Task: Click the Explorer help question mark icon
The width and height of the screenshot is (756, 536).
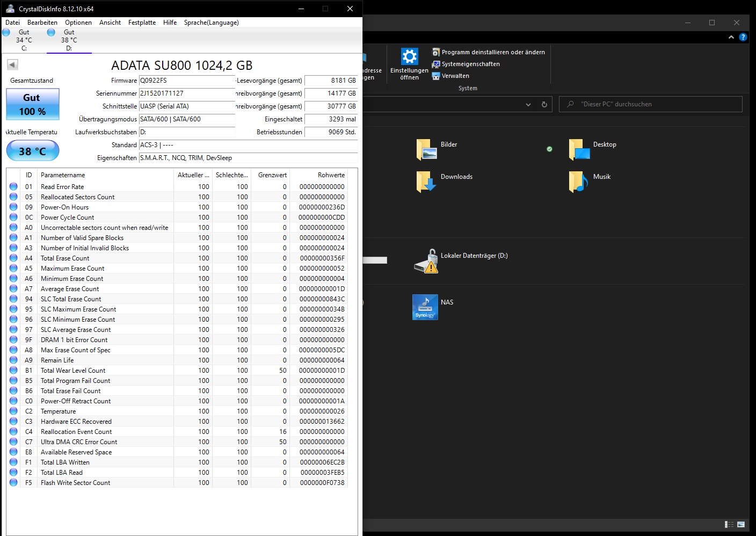Action: (x=743, y=37)
